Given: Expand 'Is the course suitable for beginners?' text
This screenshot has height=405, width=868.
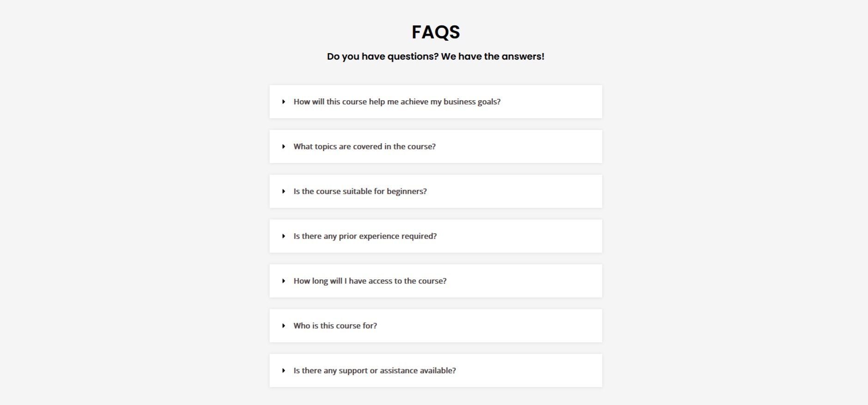Looking at the screenshot, I should point(360,191).
